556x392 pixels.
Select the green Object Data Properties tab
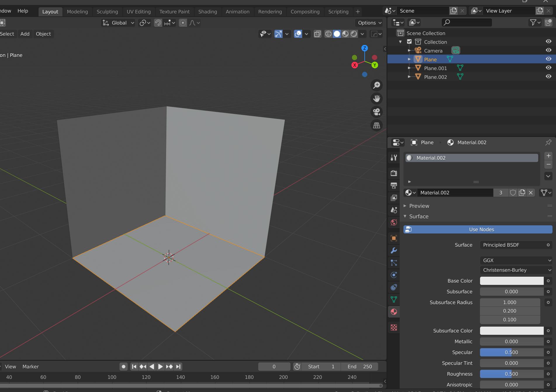tap(394, 299)
